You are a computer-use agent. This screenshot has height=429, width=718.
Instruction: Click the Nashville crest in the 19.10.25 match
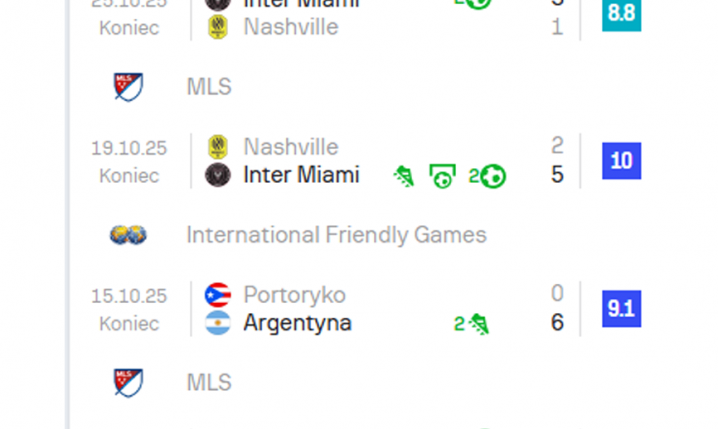pos(217,148)
